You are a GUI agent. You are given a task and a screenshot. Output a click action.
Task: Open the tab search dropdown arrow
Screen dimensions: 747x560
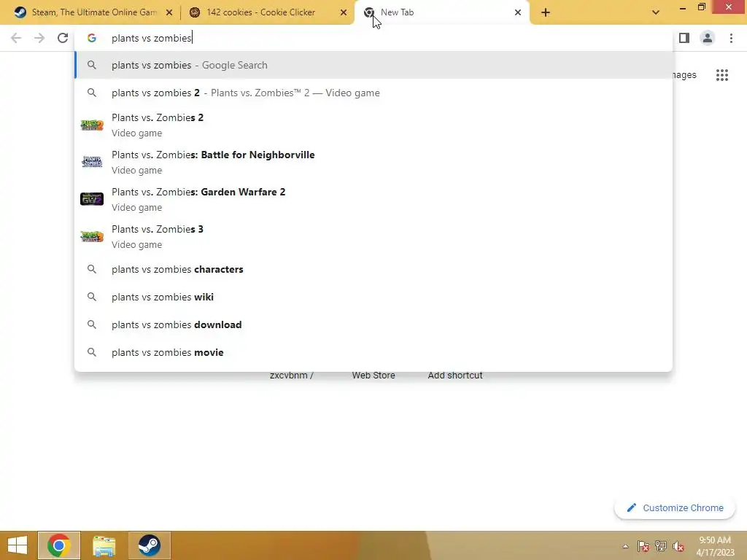pos(656,12)
